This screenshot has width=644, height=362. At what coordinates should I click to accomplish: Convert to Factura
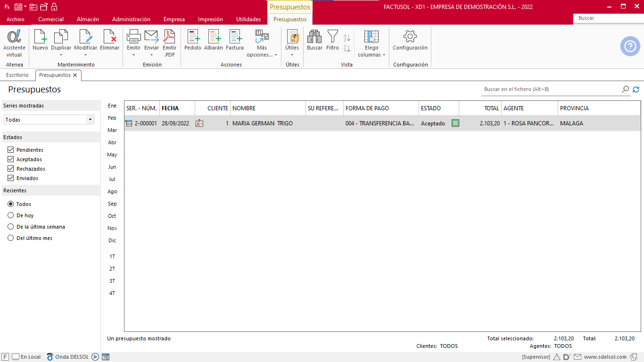coord(235,41)
